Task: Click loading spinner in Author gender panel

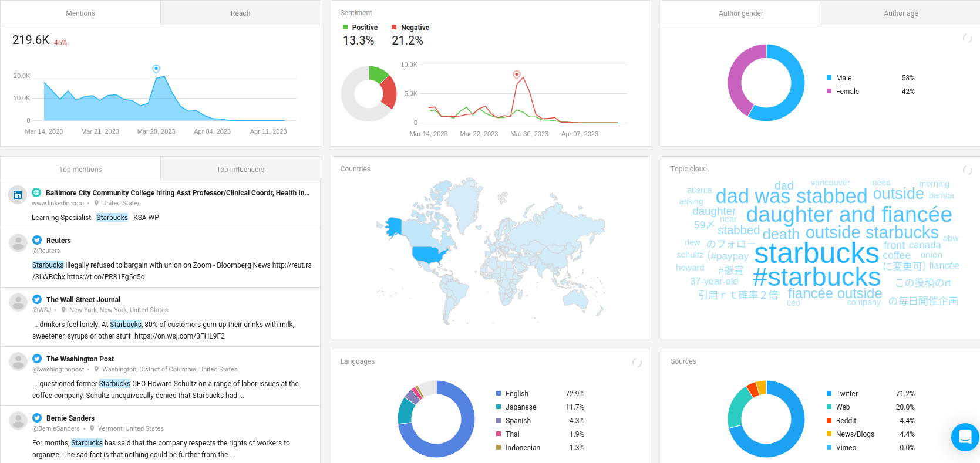Action: (967, 38)
